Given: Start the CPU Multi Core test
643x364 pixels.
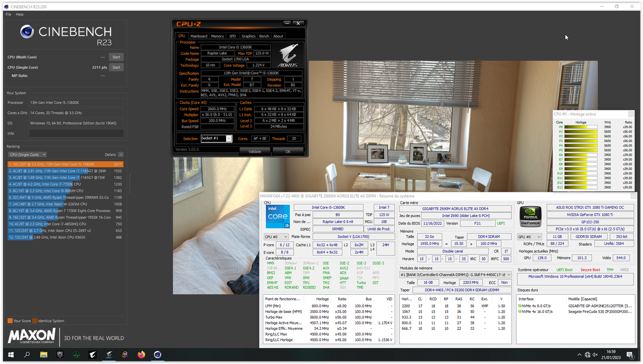Looking at the screenshot, I should (116, 57).
